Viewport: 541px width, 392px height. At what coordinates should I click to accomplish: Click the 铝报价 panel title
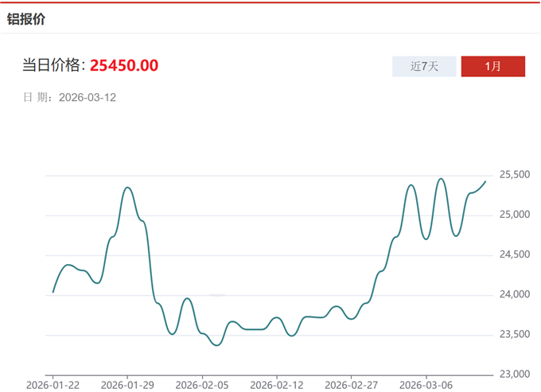[26, 19]
